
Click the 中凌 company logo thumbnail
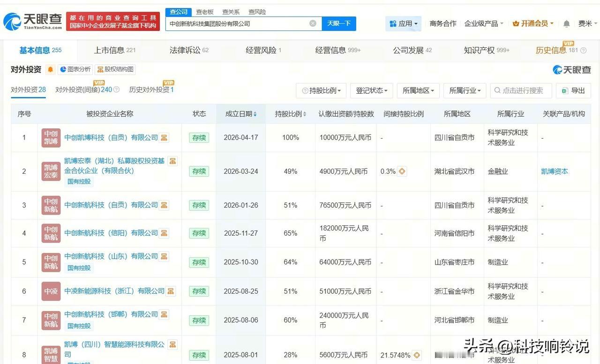[51, 291]
